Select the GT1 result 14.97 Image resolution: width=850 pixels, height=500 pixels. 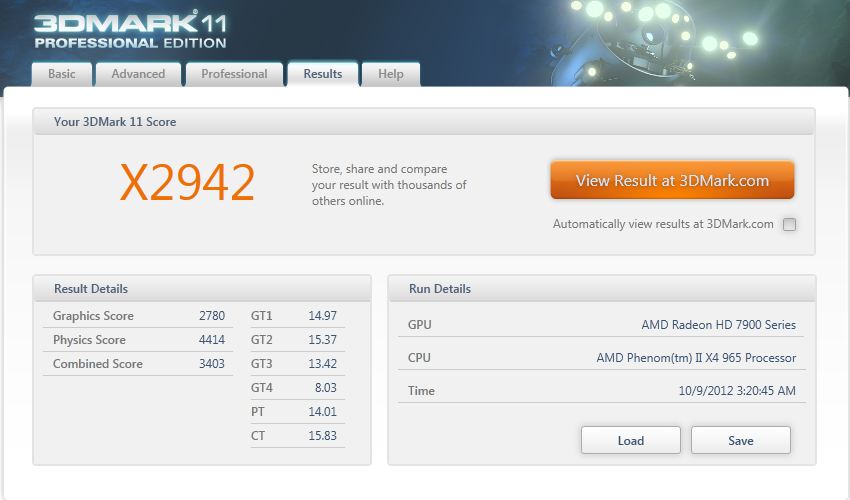(323, 316)
